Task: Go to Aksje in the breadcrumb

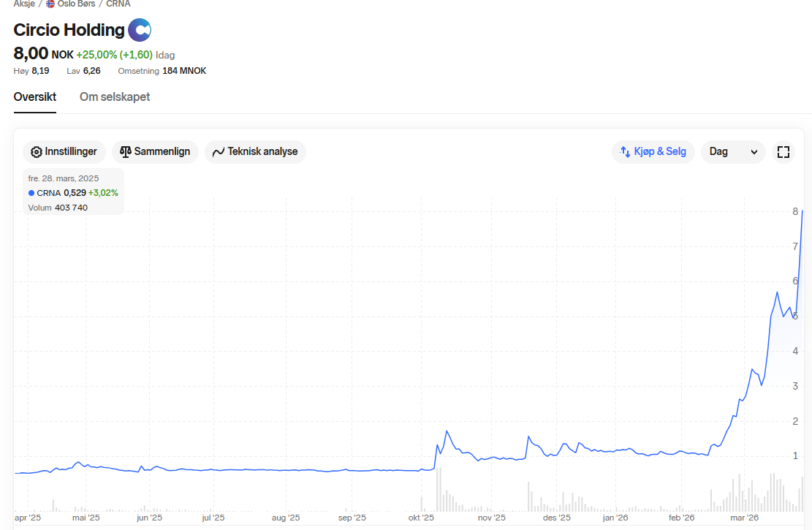Action: 25,4
